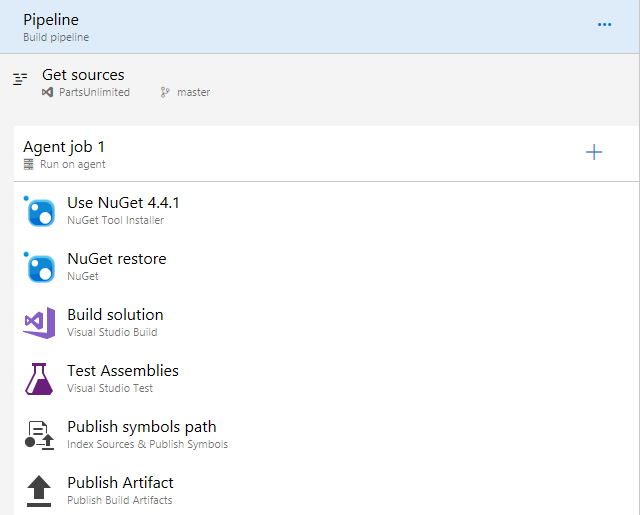640x515 pixels.
Task: Select the Test Assemblies task
Action: (x=327, y=379)
